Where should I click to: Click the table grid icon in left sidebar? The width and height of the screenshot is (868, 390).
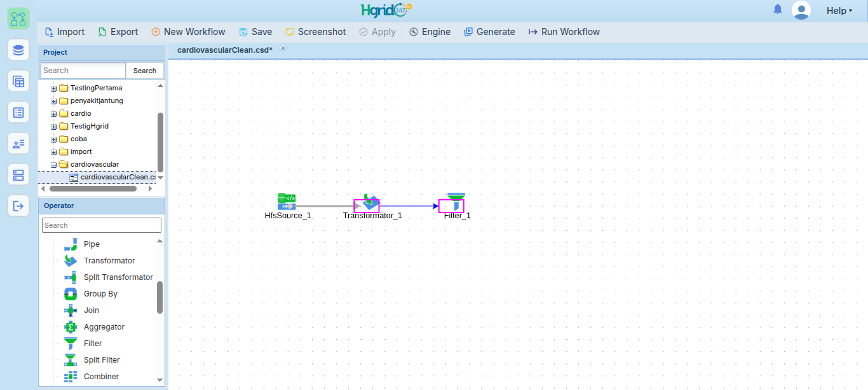[18, 81]
